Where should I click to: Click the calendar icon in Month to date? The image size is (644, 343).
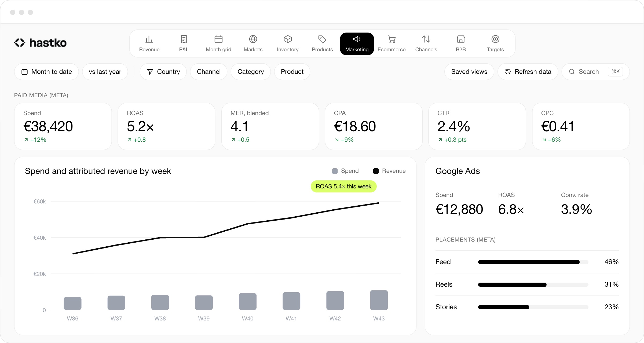(24, 72)
